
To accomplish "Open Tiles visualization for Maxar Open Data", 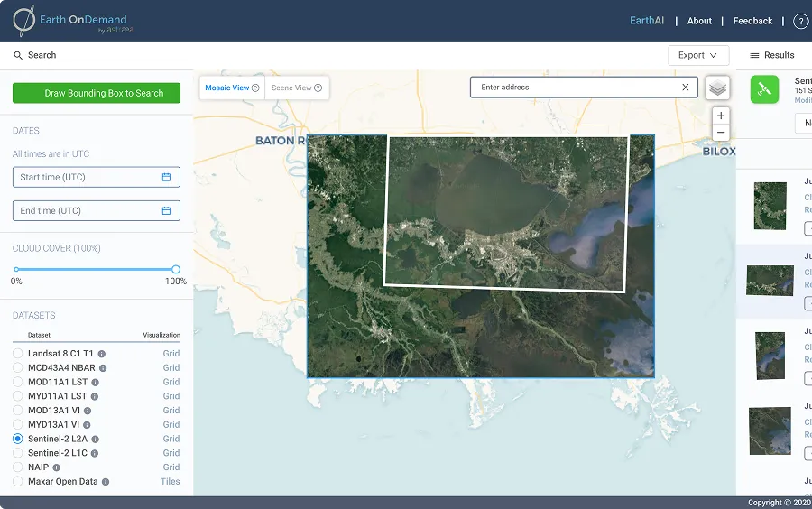I will (x=171, y=482).
